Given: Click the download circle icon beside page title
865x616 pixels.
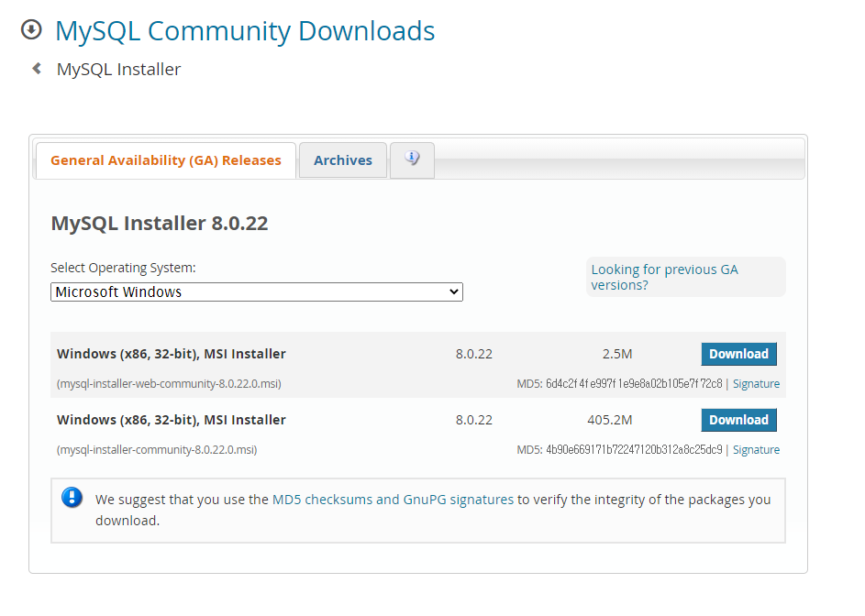Looking at the screenshot, I should tap(31, 29).
